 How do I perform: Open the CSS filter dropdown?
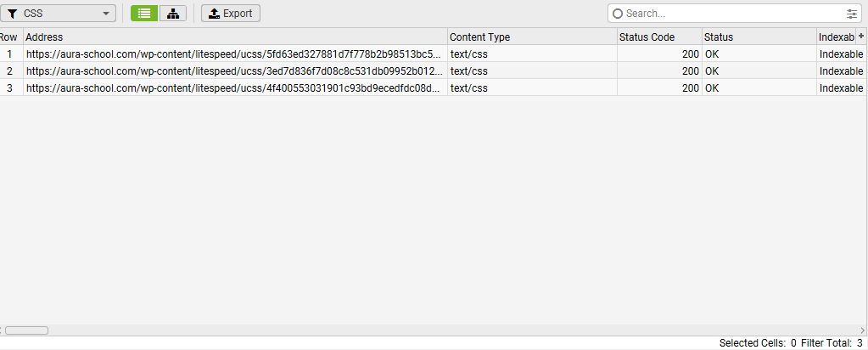[59, 14]
